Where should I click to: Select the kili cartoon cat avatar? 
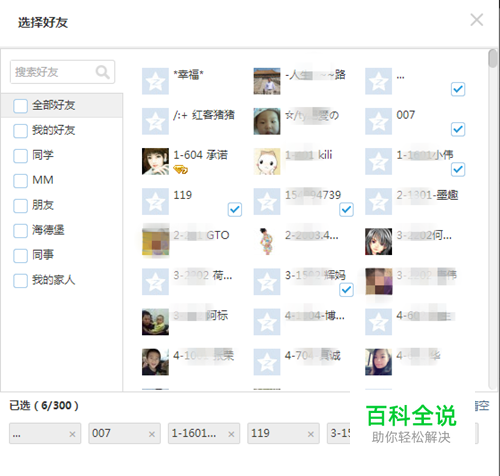coord(267,161)
